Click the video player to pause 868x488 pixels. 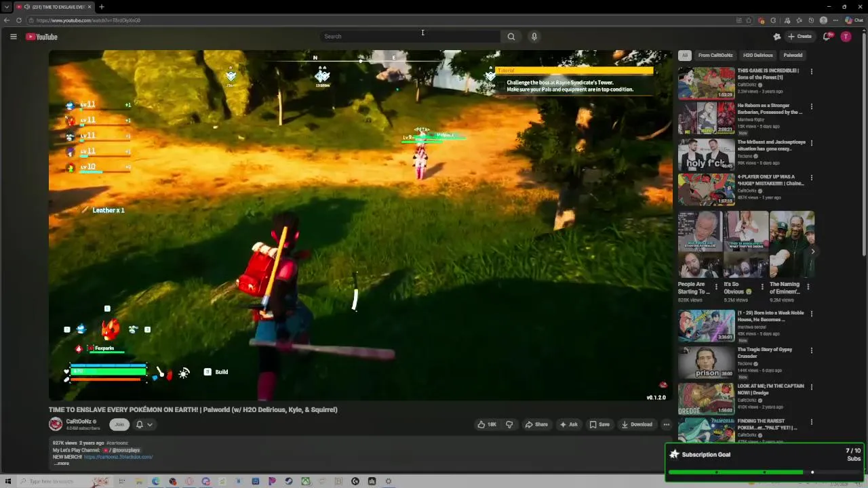tap(360, 225)
